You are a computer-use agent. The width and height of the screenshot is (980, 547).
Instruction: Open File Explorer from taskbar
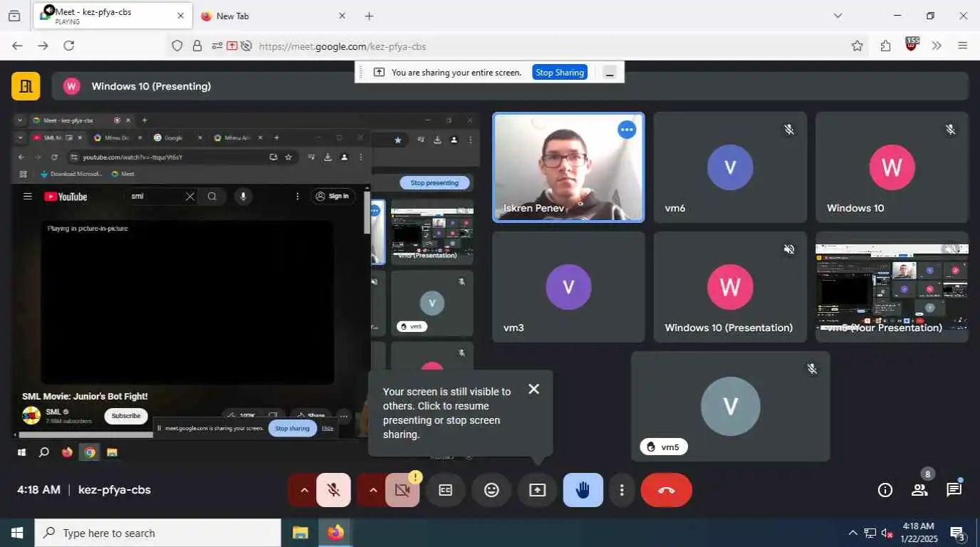(x=300, y=533)
